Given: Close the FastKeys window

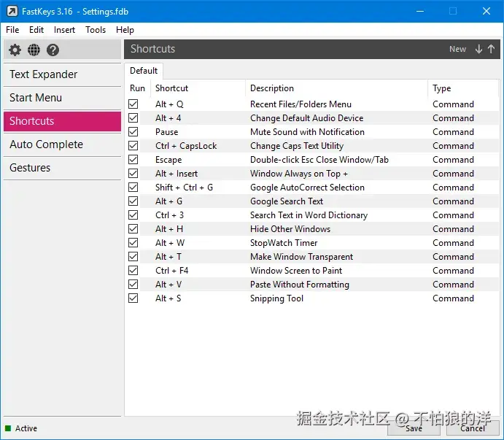Looking at the screenshot, I should coord(486,11).
